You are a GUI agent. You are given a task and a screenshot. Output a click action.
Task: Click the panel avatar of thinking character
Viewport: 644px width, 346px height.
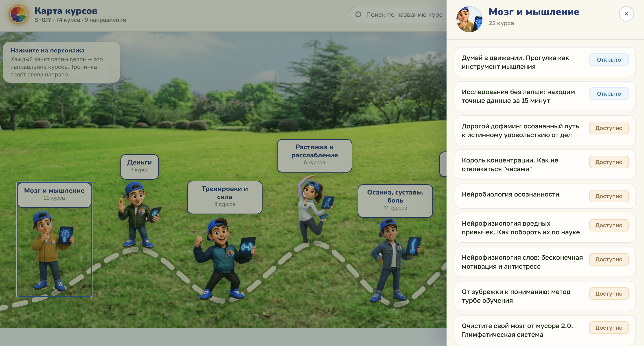[x=469, y=19]
